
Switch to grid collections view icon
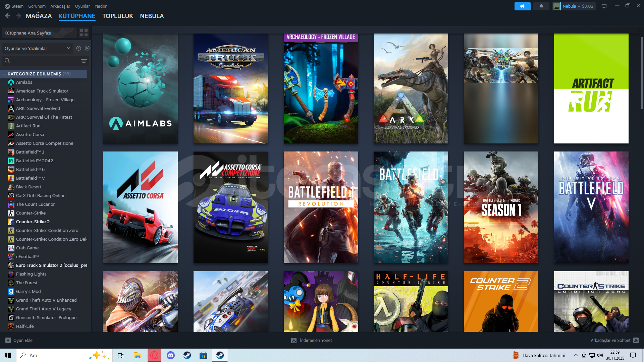tap(84, 33)
